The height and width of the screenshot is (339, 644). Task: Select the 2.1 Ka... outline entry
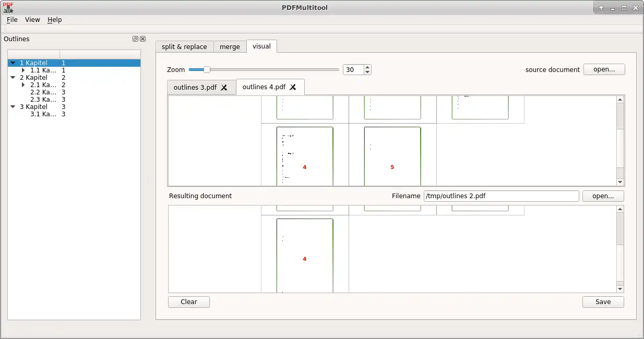(x=43, y=85)
